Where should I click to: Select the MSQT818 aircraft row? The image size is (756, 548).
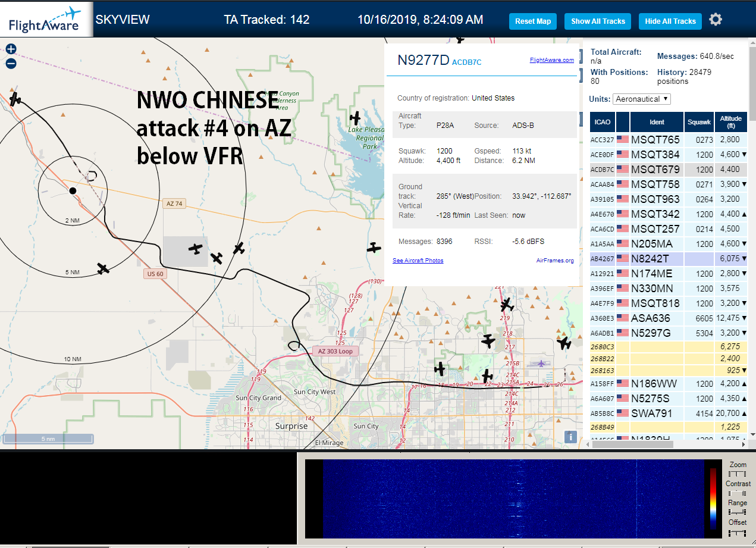pyautogui.click(x=669, y=303)
